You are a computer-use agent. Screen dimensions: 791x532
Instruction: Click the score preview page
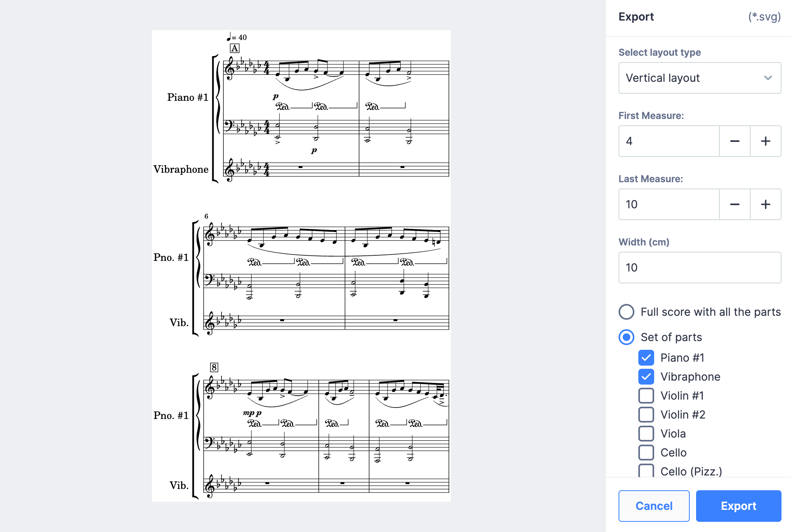(x=301, y=265)
